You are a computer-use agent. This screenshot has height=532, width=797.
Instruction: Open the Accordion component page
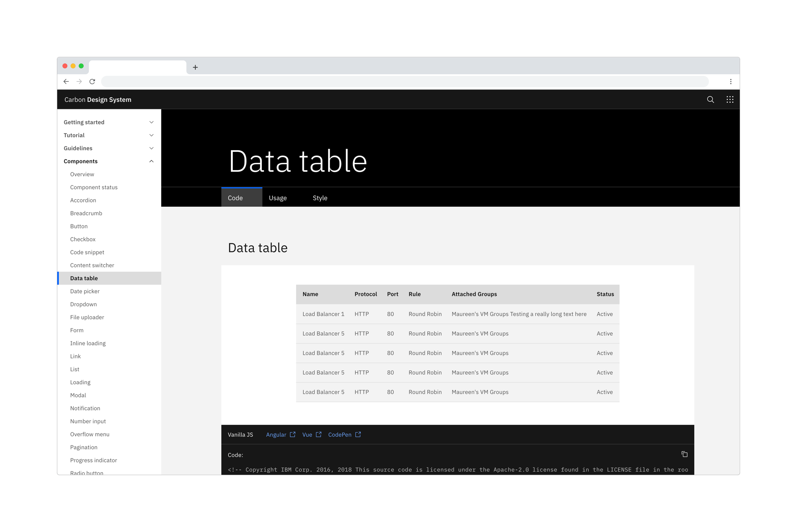pos(83,200)
